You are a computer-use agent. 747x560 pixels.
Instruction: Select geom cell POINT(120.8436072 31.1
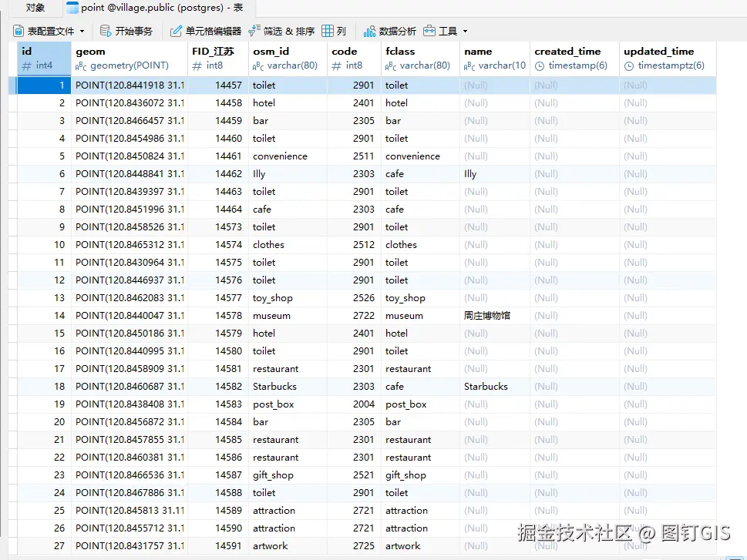(129, 103)
